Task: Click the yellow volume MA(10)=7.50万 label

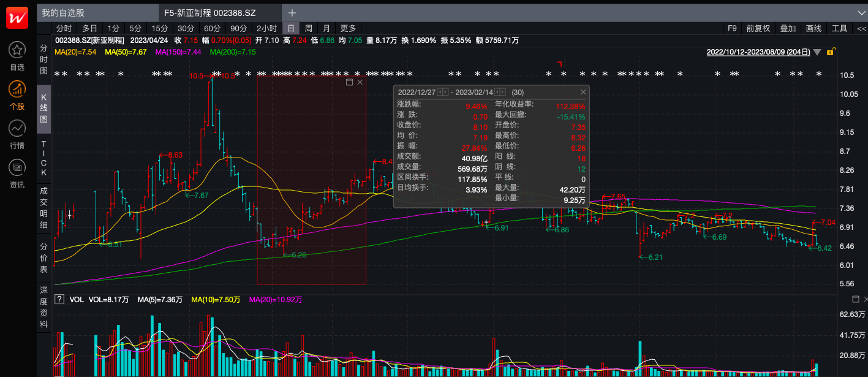Action: [x=216, y=300]
